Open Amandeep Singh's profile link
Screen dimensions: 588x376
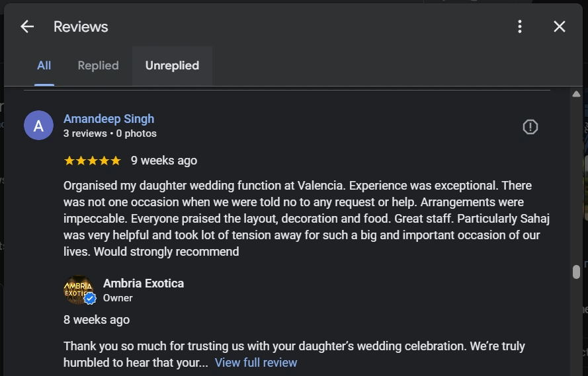(108, 119)
